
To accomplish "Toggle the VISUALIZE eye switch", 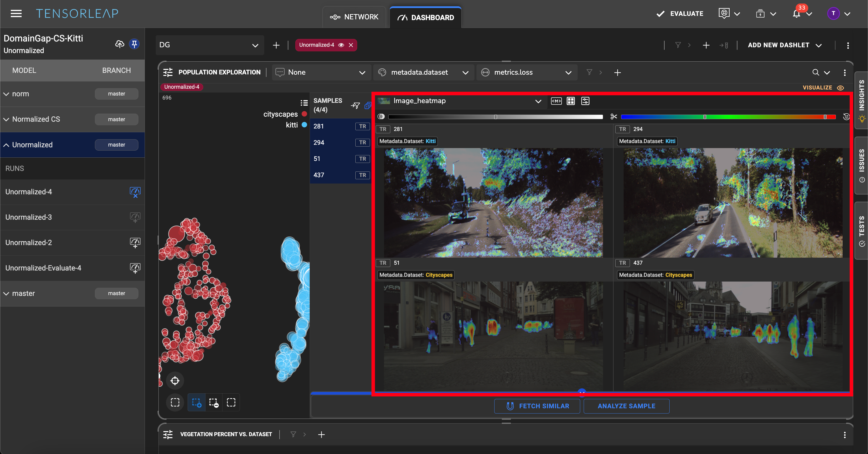I will coord(840,88).
